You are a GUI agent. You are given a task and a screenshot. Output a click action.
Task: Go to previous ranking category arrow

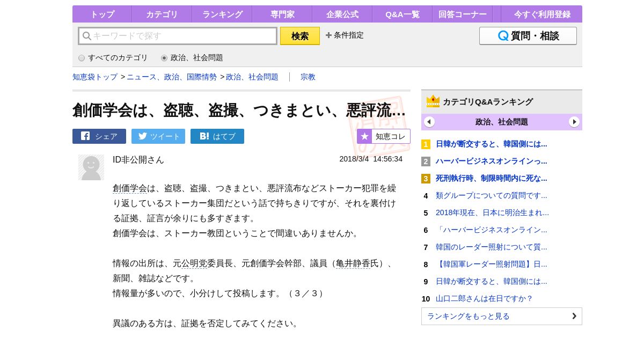(x=429, y=122)
